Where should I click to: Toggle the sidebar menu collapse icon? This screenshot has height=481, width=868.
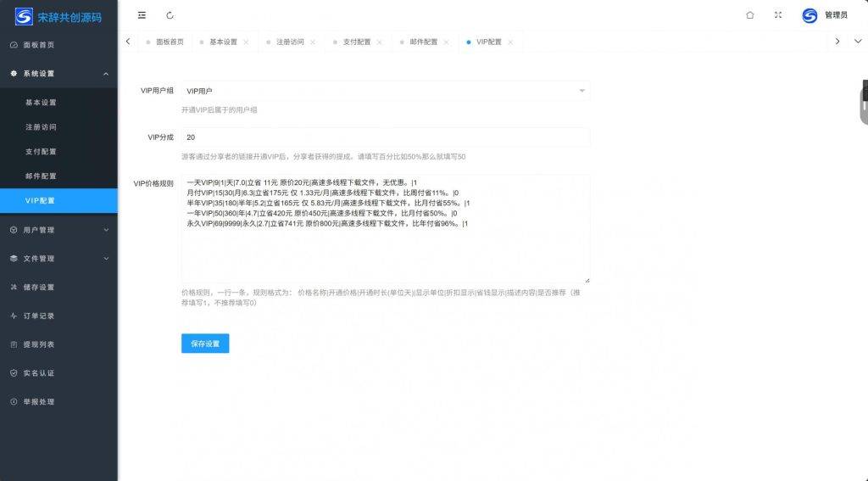tap(142, 15)
